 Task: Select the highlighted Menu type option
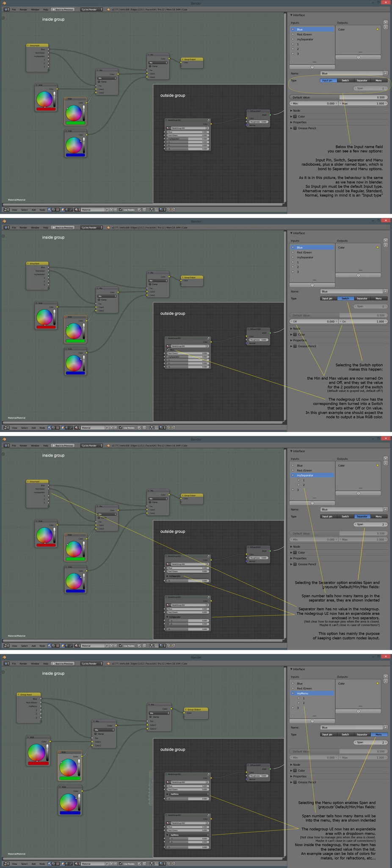(379, 734)
